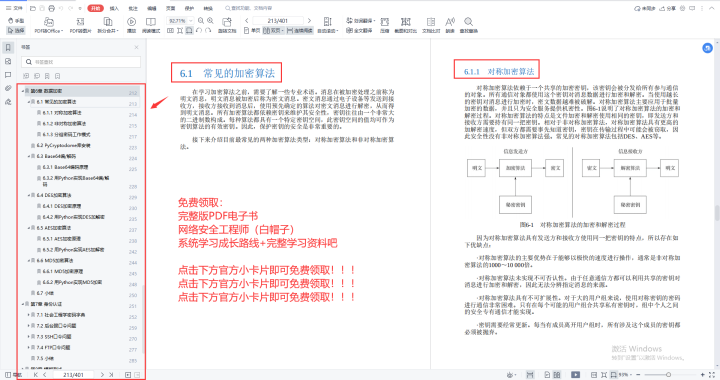Collapse the 6.4 DES bookmark node

28,195
